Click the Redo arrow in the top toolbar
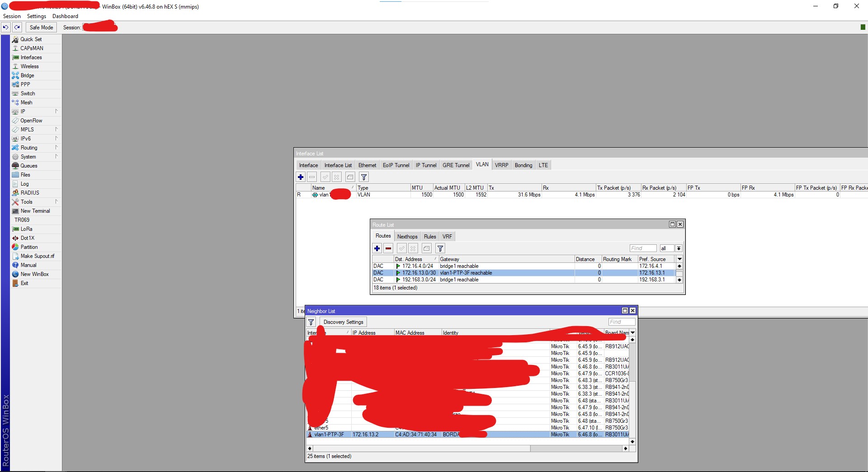 coord(17,28)
